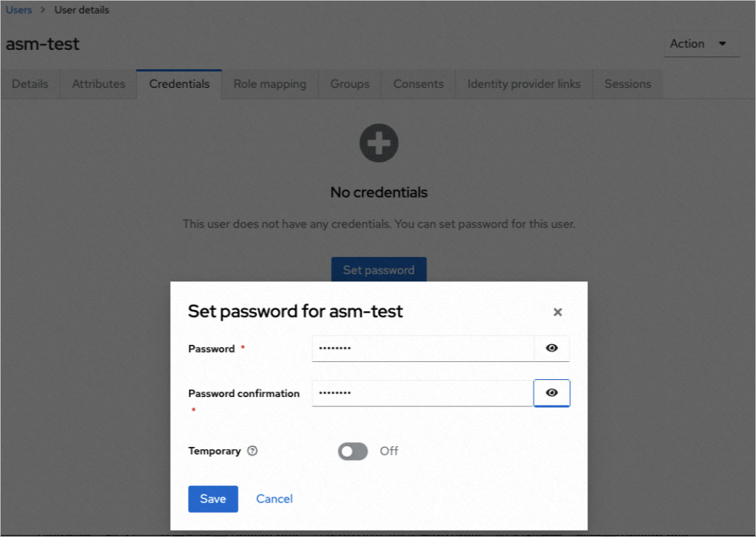The width and height of the screenshot is (756, 537).
Task: Click the Save button
Action: point(213,499)
